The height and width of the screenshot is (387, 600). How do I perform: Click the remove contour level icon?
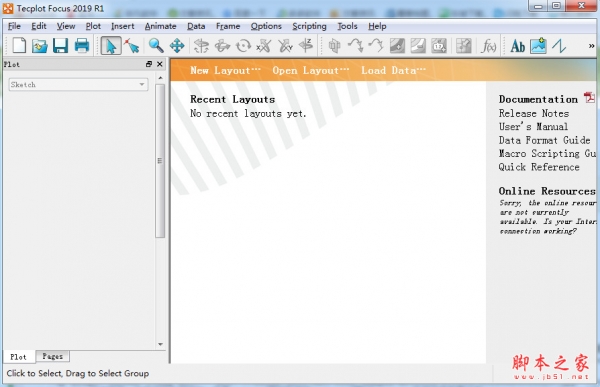418,46
